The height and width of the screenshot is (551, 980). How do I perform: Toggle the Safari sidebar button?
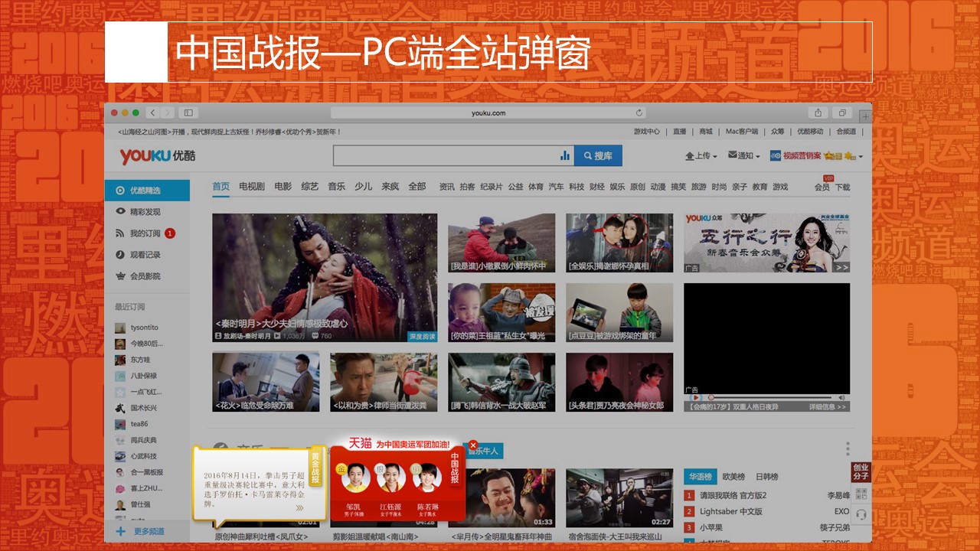(x=188, y=112)
